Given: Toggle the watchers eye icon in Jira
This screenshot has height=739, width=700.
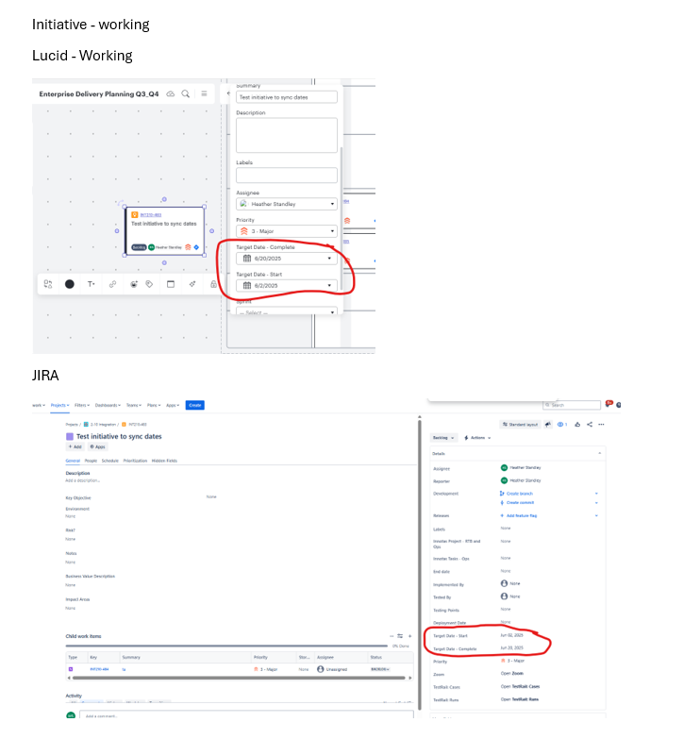Looking at the screenshot, I should [562, 424].
